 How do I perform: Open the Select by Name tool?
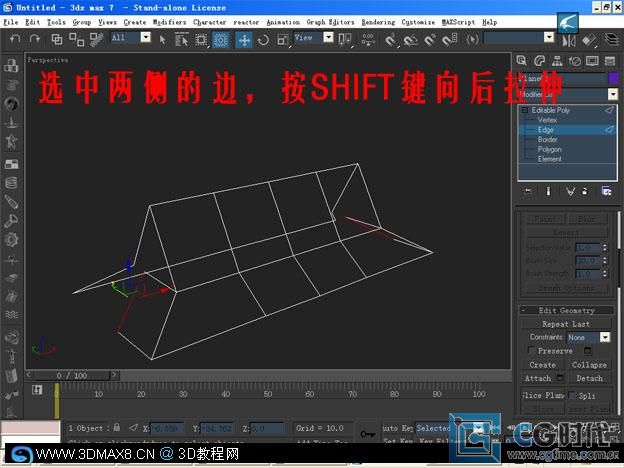coord(181,39)
